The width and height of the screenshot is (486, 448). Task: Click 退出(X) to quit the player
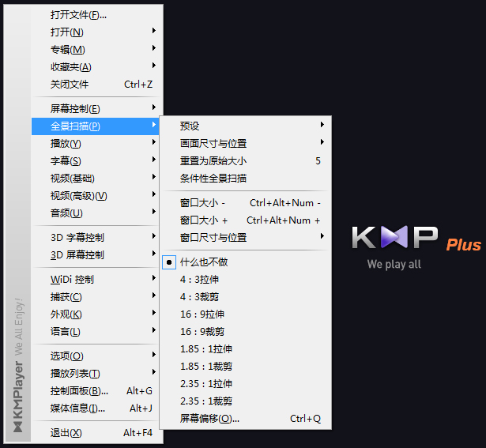point(66,433)
